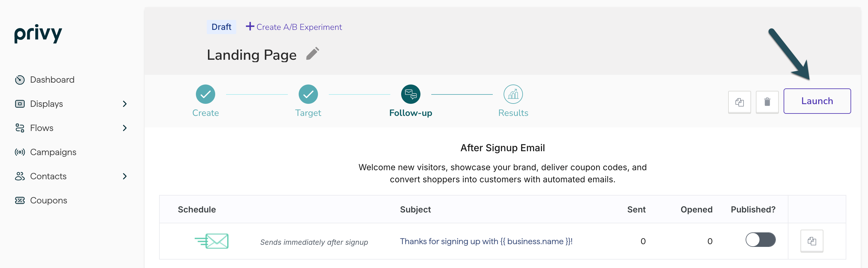Screen dimensions: 868x268
Task: Open the Follow-up step icon
Action: [x=410, y=94]
